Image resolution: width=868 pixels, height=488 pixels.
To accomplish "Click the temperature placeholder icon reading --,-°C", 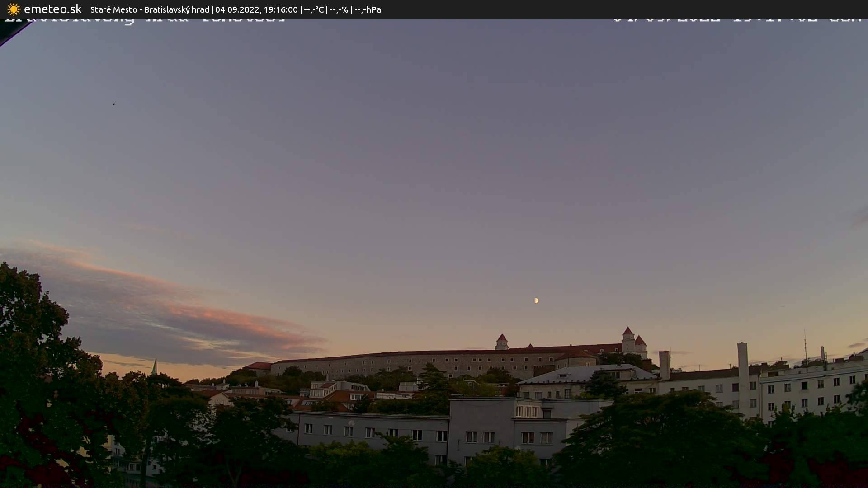I will [314, 9].
